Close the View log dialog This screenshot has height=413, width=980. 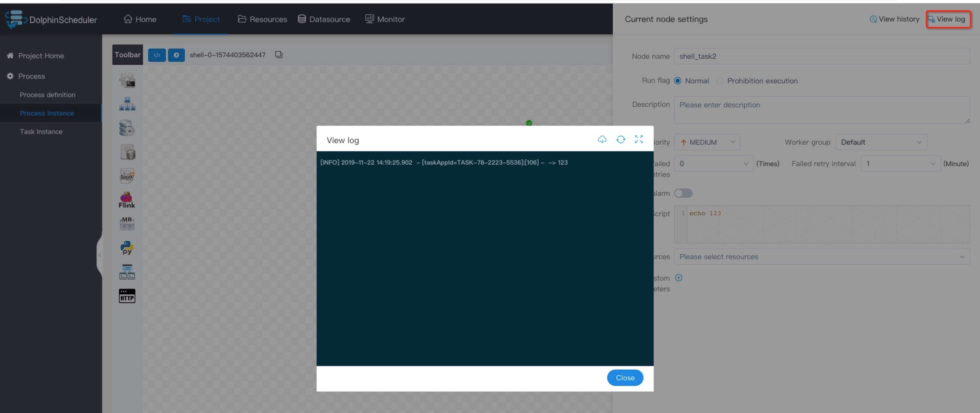tap(625, 377)
